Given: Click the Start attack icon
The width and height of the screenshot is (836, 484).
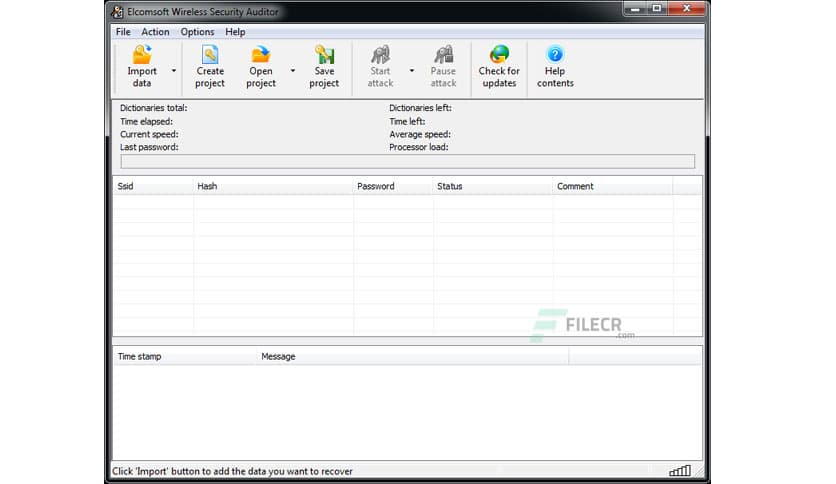Looking at the screenshot, I should click(x=380, y=55).
